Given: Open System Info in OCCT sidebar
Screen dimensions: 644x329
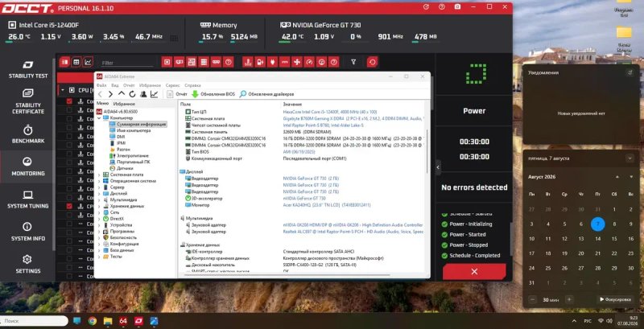Looking at the screenshot, I should [x=28, y=232].
